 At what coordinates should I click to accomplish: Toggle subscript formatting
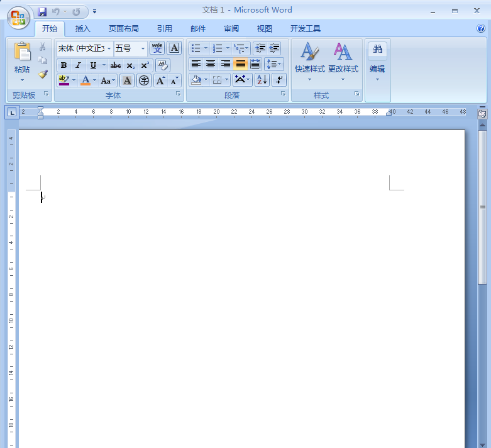click(x=130, y=65)
